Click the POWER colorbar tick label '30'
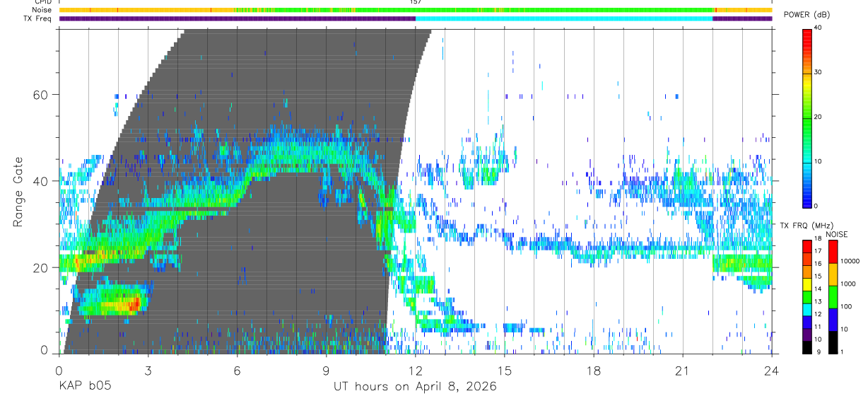The width and height of the screenshot is (868, 401). tap(819, 73)
